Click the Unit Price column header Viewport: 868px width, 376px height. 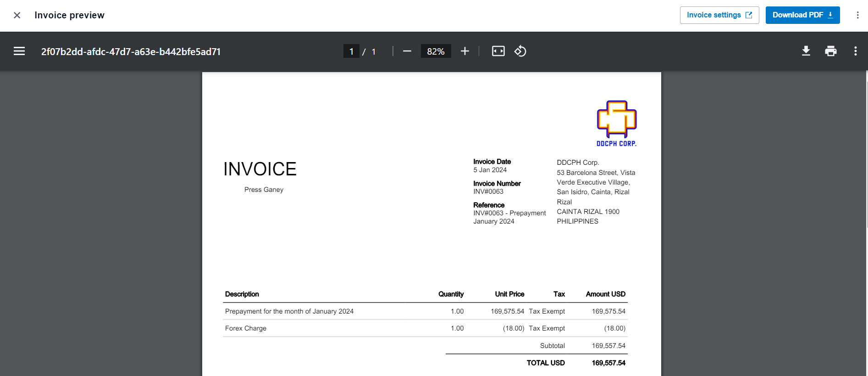pyautogui.click(x=510, y=294)
